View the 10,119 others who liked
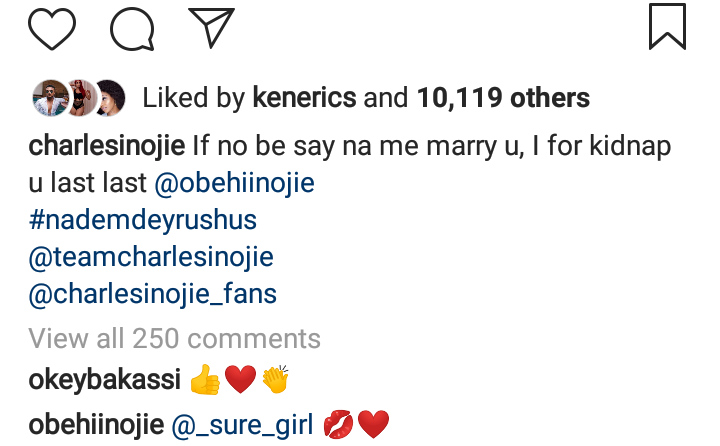The width and height of the screenshot is (720, 446). pyautogui.click(x=502, y=98)
